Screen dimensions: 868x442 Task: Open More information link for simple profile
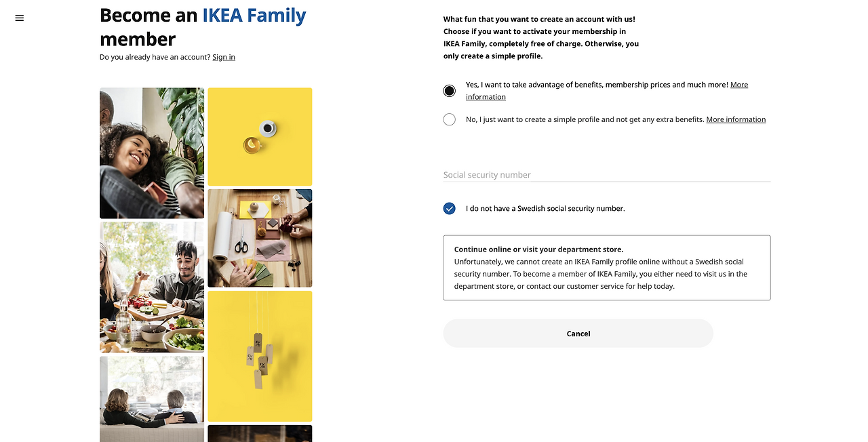[x=736, y=120]
